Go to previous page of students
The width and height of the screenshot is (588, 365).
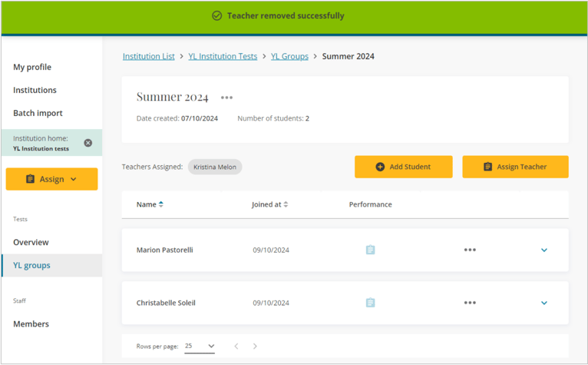236,347
